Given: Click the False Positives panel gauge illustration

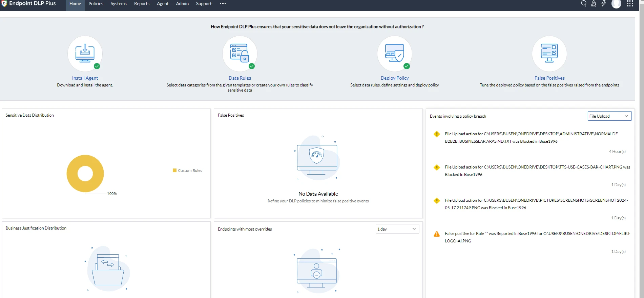Looking at the screenshot, I should (x=317, y=158).
